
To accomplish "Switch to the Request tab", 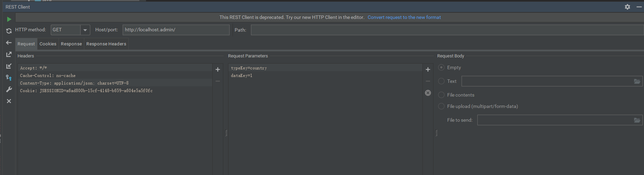I will pyautogui.click(x=26, y=44).
